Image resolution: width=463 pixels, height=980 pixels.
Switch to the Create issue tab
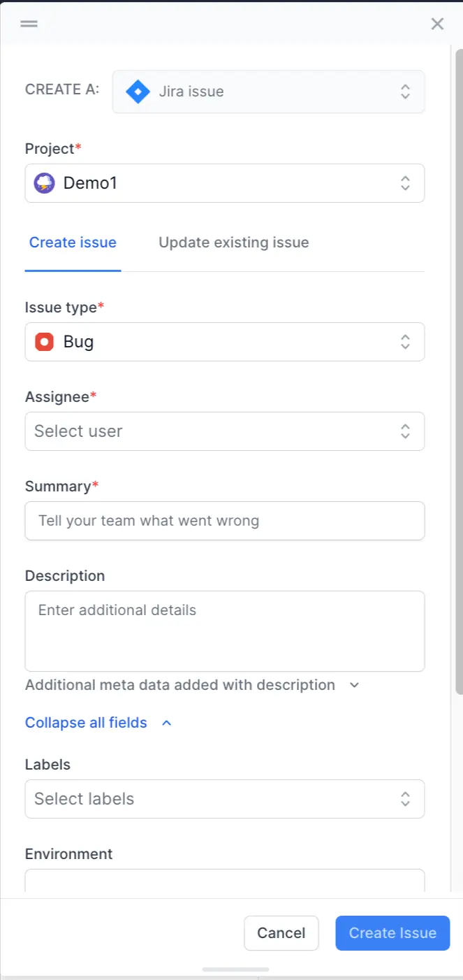coord(73,243)
